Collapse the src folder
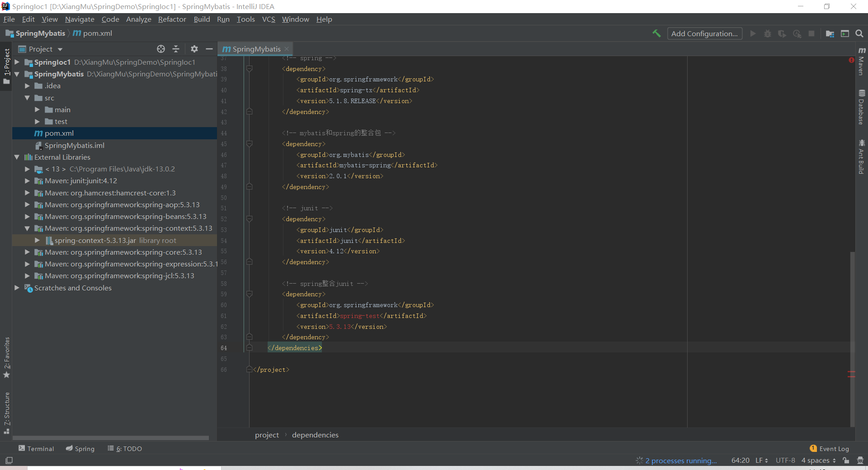The height and width of the screenshot is (470, 868). tap(27, 98)
